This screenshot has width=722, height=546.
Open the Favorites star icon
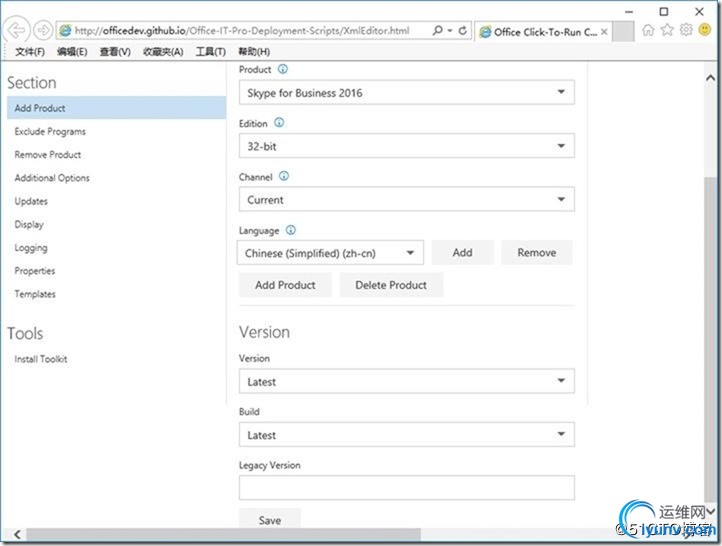(667, 30)
